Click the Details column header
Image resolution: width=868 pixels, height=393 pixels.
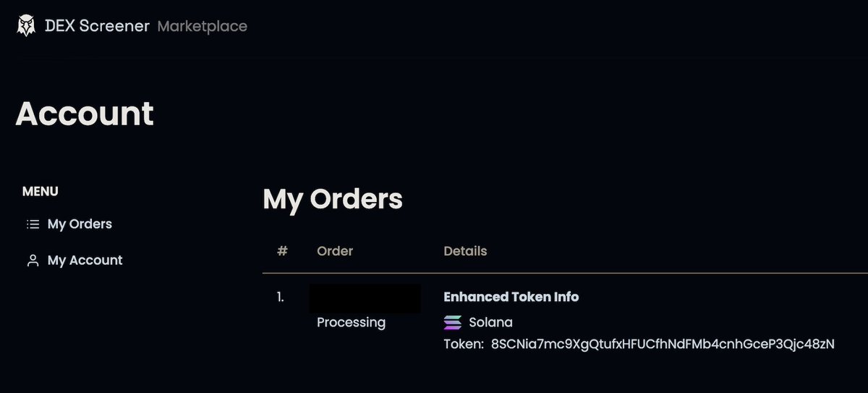click(x=465, y=251)
